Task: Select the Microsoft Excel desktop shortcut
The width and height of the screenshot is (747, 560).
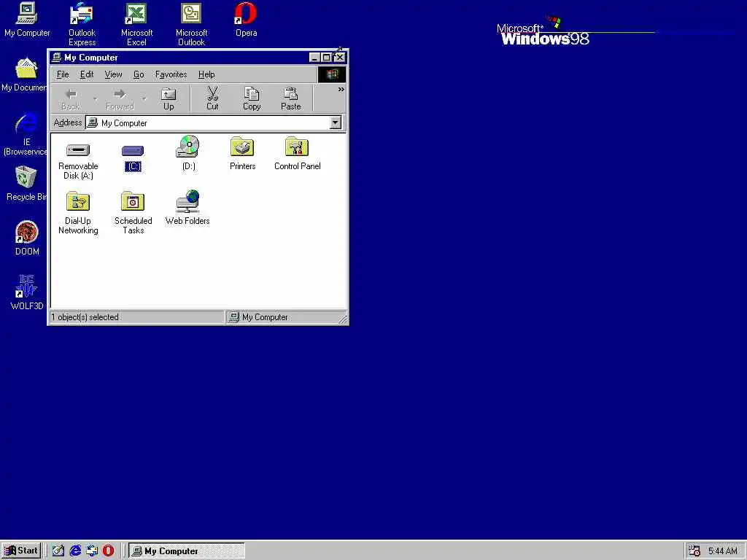Action: 136,24
